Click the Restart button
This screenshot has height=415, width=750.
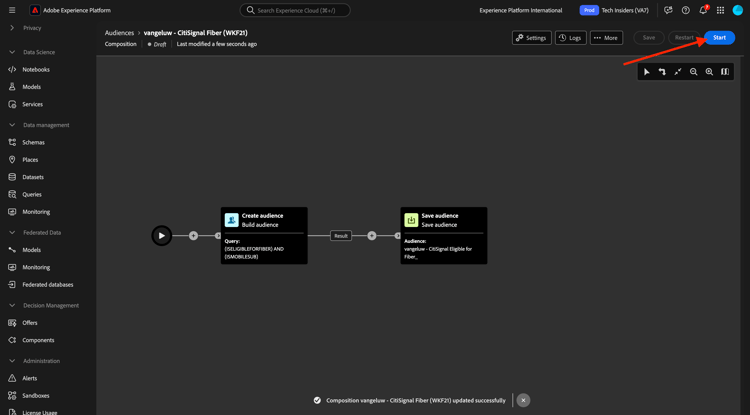click(x=684, y=38)
